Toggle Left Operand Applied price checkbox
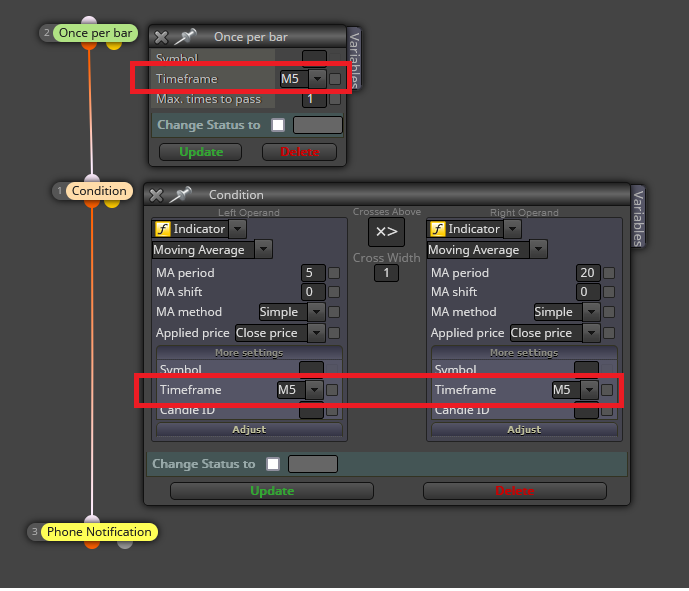 [334, 333]
